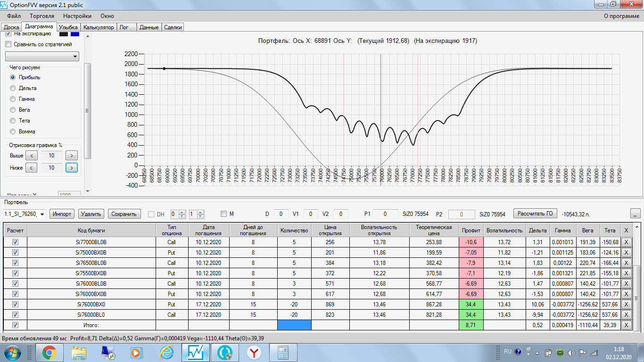Enable the 'Сравнить со стратегией' checkbox

tap(8, 44)
